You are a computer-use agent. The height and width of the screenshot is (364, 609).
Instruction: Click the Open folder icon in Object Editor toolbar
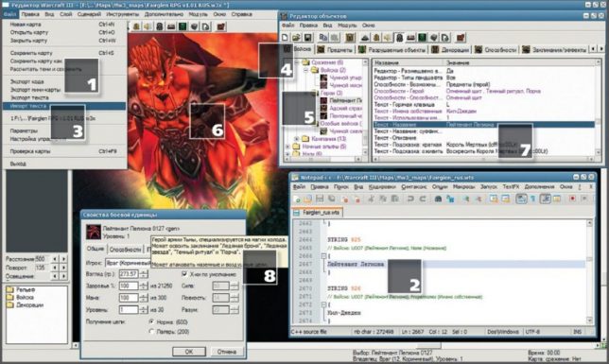296,38
